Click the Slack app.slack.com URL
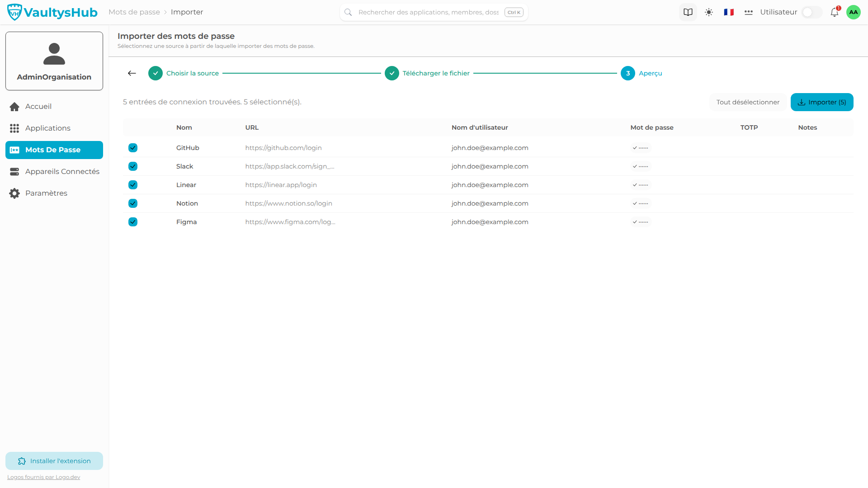868x488 pixels. pos(290,166)
